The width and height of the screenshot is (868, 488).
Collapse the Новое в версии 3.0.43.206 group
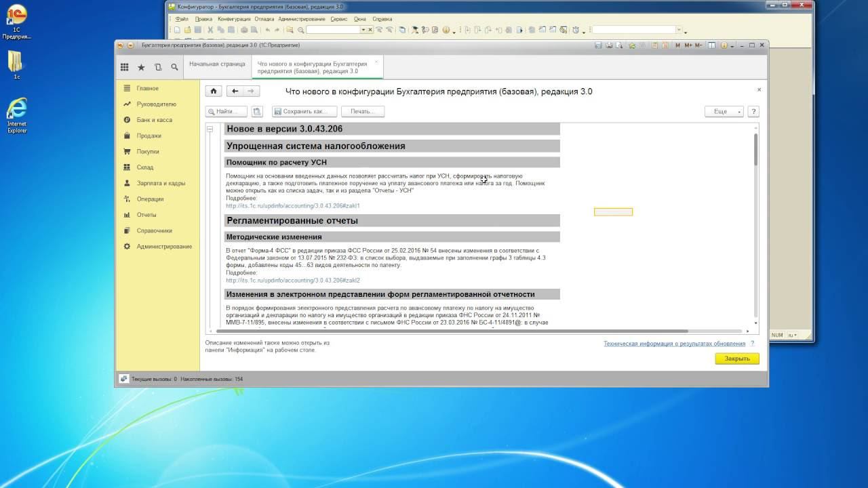[x=210, y=129]
